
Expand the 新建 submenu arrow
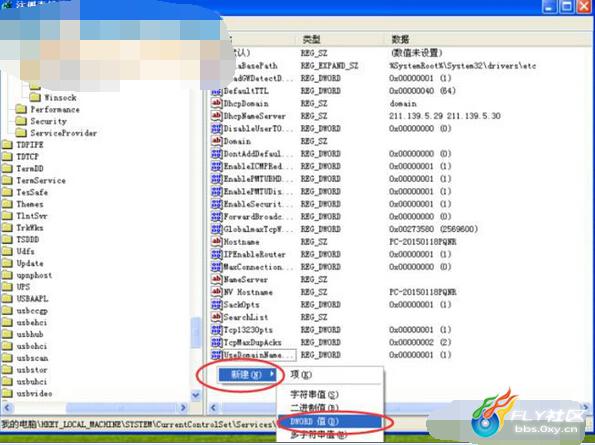272,374
